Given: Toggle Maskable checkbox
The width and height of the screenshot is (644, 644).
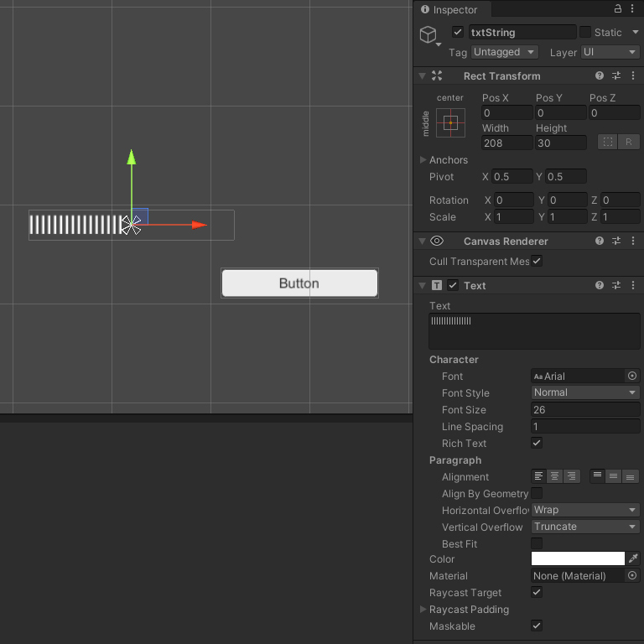Looking at the screenshot, I should point(537,626).
